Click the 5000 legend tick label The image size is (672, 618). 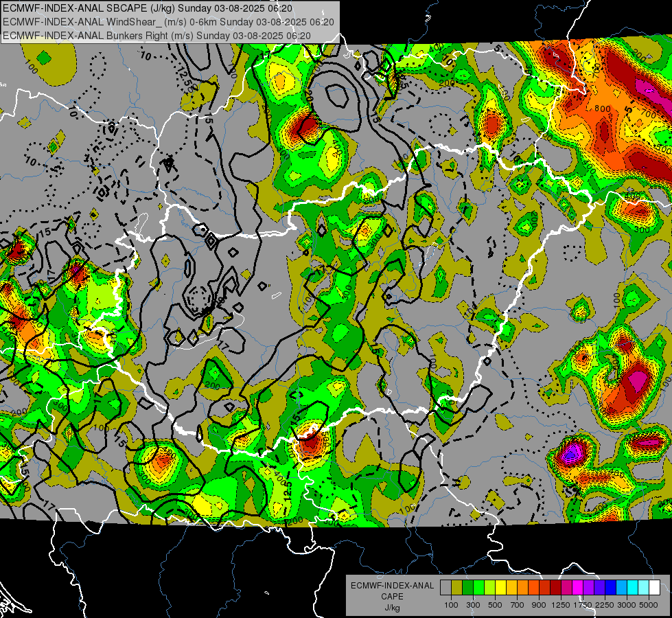tap(649, 605)
